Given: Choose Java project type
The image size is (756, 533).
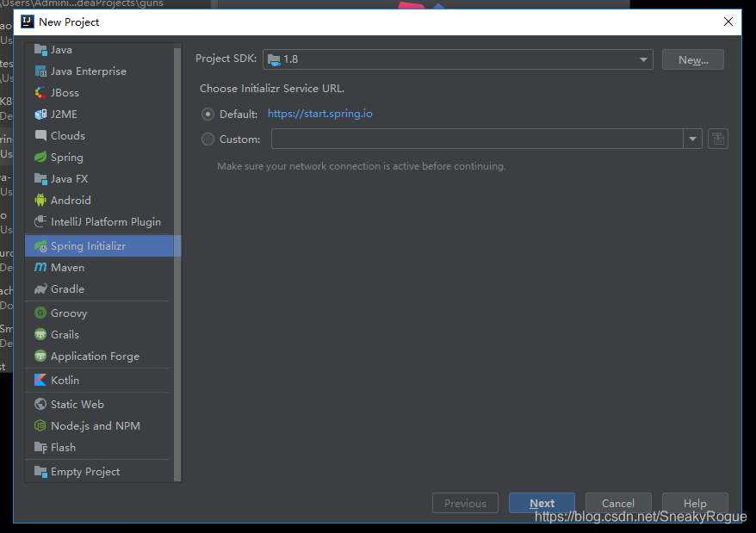Looking at the screenshot, I should point(98,50).
